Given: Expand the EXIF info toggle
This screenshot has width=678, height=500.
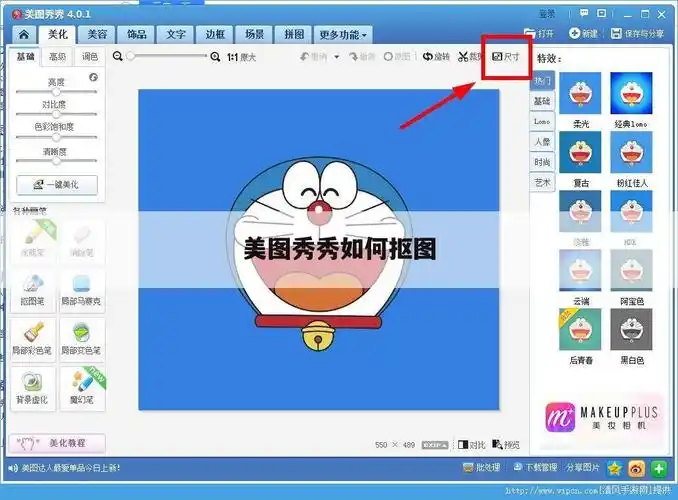Looking at the screenshot, I should (435, 445).
